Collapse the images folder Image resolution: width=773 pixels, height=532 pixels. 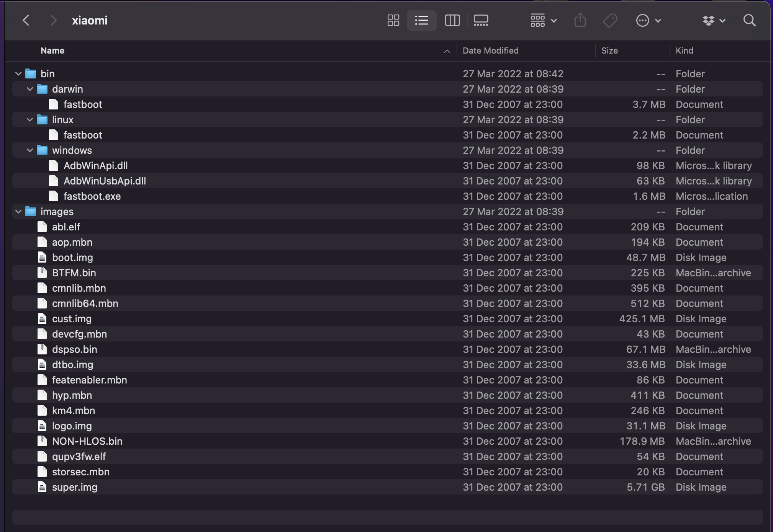click(x=18, y=211)
